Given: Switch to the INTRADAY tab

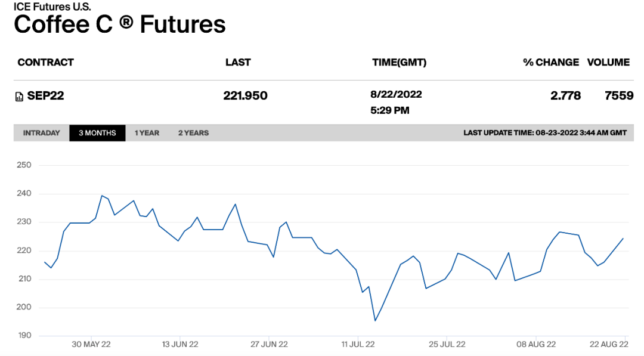Looking at the screenshot, I should pyautogui.click(x=42, y=133).
